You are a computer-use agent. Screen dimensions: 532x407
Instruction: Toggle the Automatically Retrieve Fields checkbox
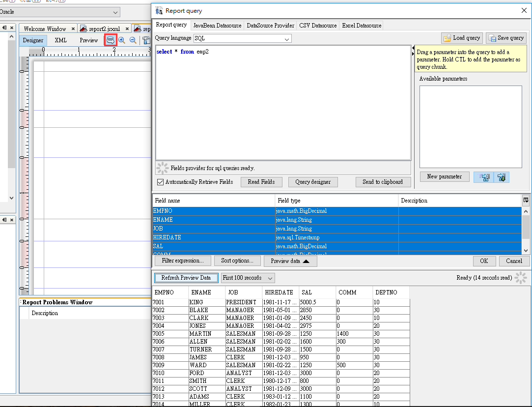(160, 182)
